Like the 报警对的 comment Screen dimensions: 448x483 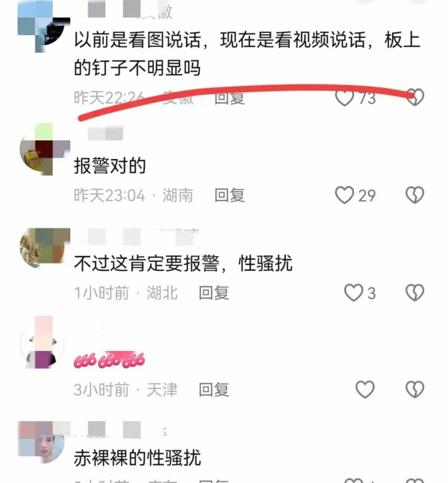click(344, 196)
